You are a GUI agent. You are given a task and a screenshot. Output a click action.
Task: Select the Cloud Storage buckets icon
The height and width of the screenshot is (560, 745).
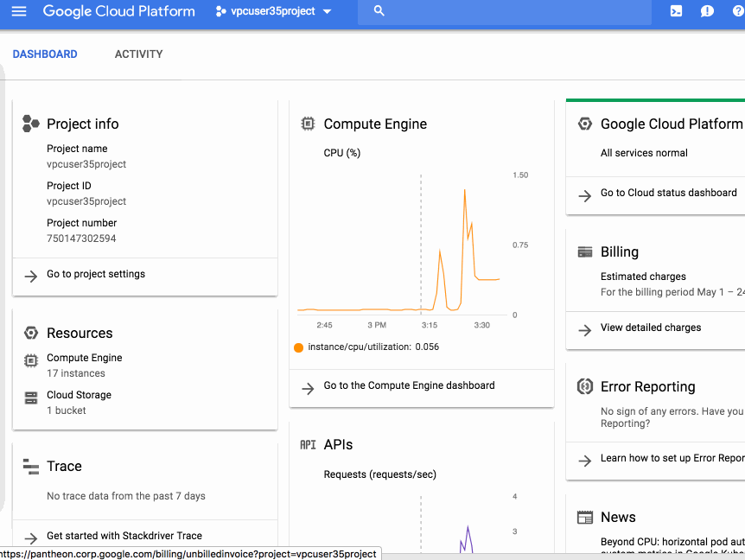point(30,396)
